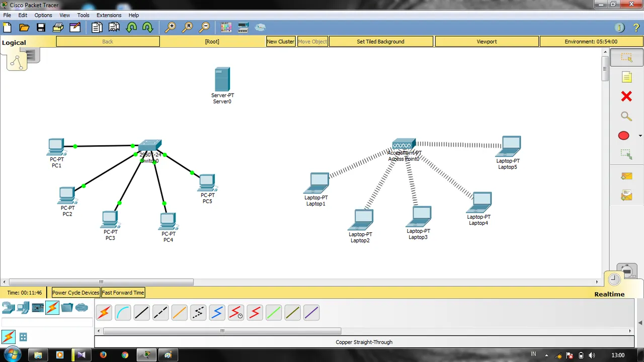
Task: Open the Edit menu
Action: [x=23, y=15]
